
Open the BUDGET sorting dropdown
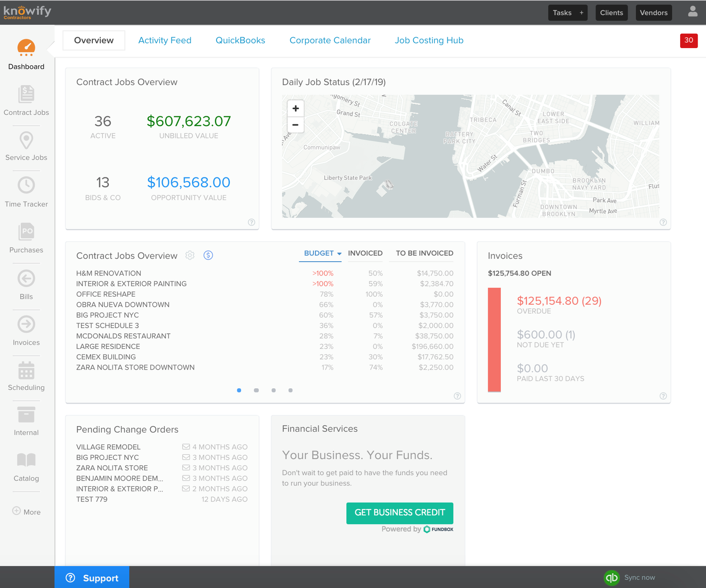pyautogui.click(x=321, y=253)
